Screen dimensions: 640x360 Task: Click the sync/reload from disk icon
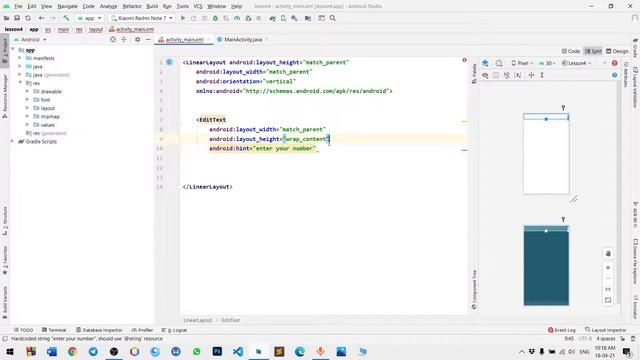pyautogui.click(x=28, y=18)
